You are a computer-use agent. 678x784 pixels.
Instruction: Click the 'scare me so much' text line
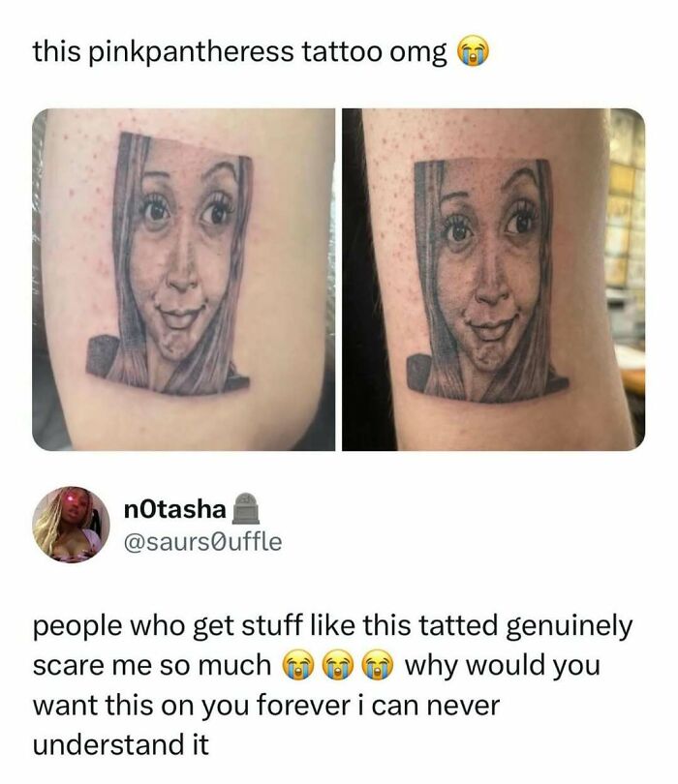coord(152,666)
